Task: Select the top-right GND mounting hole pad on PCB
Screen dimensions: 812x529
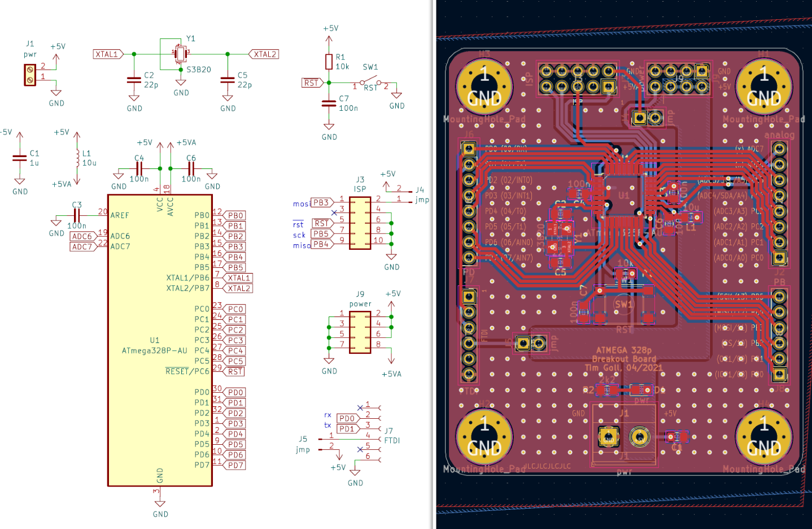Action: click(x=764, y=86)
